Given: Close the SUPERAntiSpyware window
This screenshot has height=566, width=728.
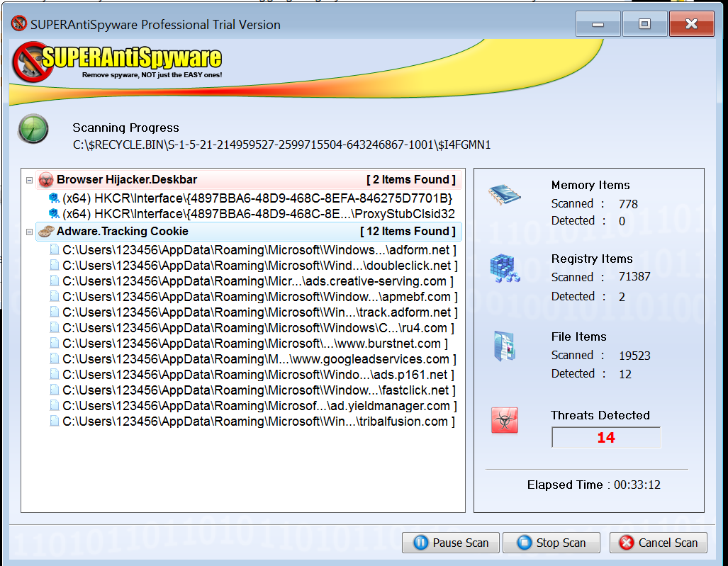Looking at the screenshot, I should pos(691,23).
